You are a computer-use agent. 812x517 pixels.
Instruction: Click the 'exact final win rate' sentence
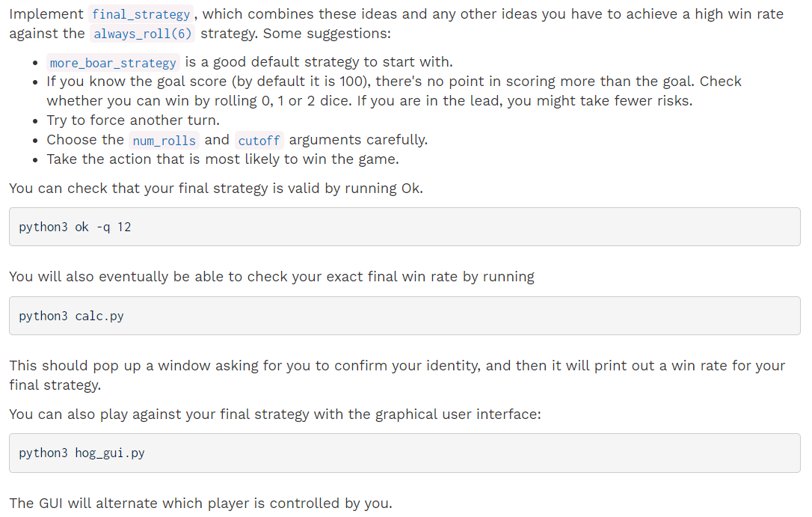pos(271,277)
